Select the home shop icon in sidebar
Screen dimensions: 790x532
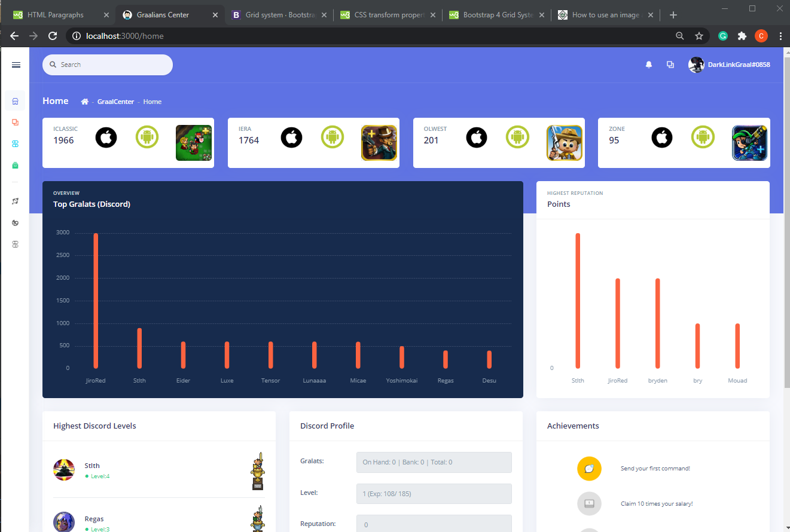pos(15,100)
